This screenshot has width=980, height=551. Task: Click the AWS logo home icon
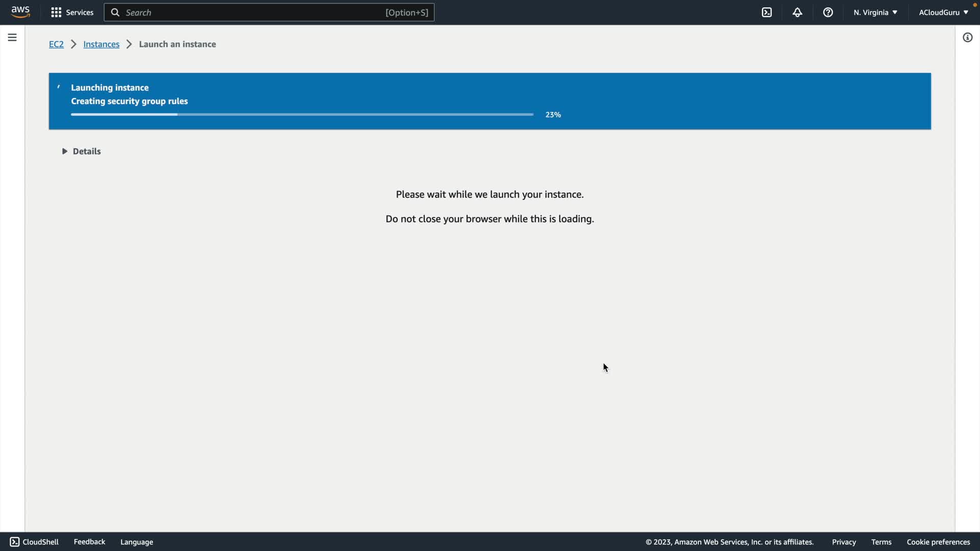[20, 12]
